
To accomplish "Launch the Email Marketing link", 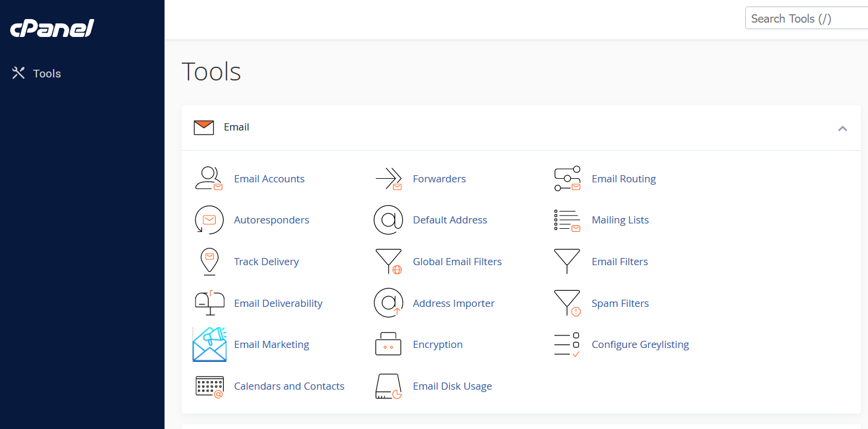I will click(x=271, y=344).
